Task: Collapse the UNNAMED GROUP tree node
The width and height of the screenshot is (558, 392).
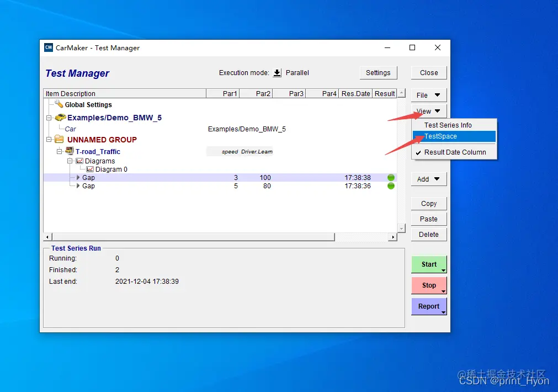Action: 49,139
